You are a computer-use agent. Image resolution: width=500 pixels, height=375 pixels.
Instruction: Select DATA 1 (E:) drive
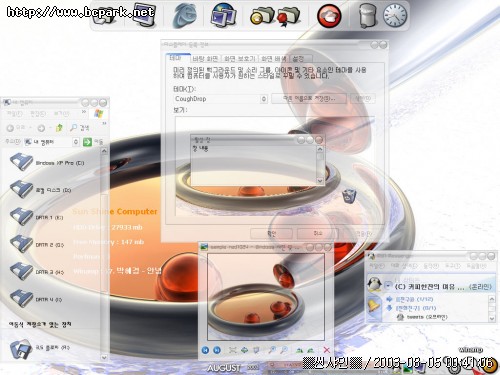[37, 217]
